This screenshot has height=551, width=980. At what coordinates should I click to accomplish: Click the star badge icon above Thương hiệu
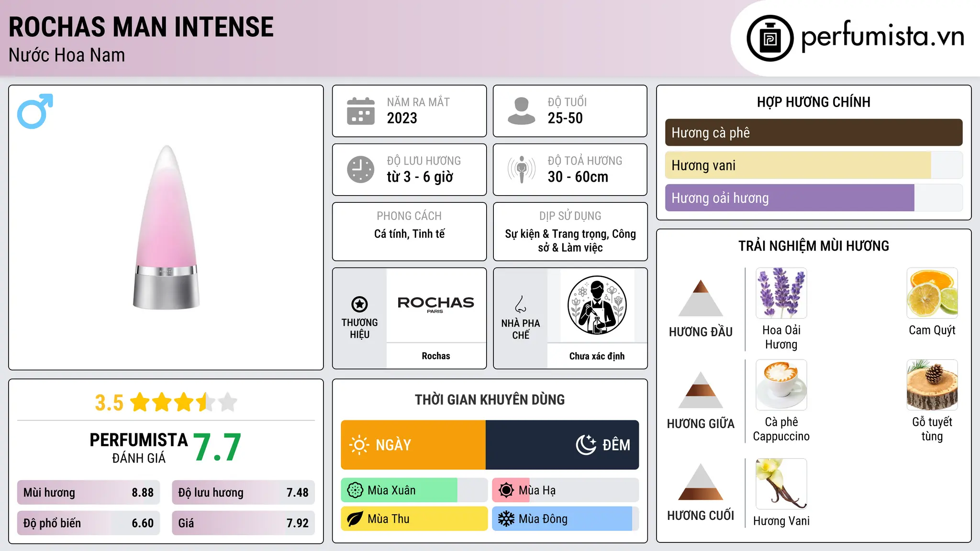pos(359,304)
